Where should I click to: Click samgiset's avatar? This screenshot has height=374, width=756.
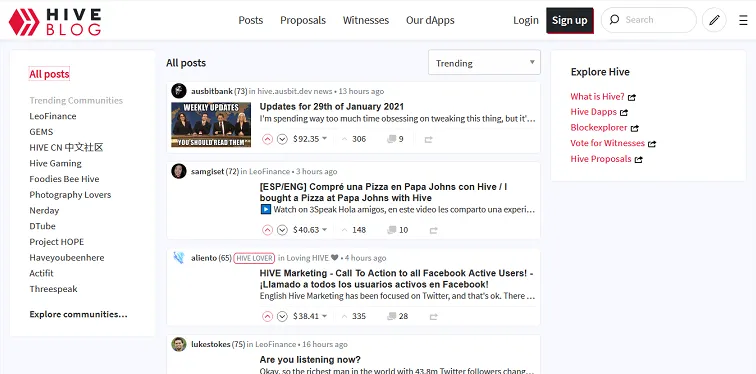click(x=179, y=171)
